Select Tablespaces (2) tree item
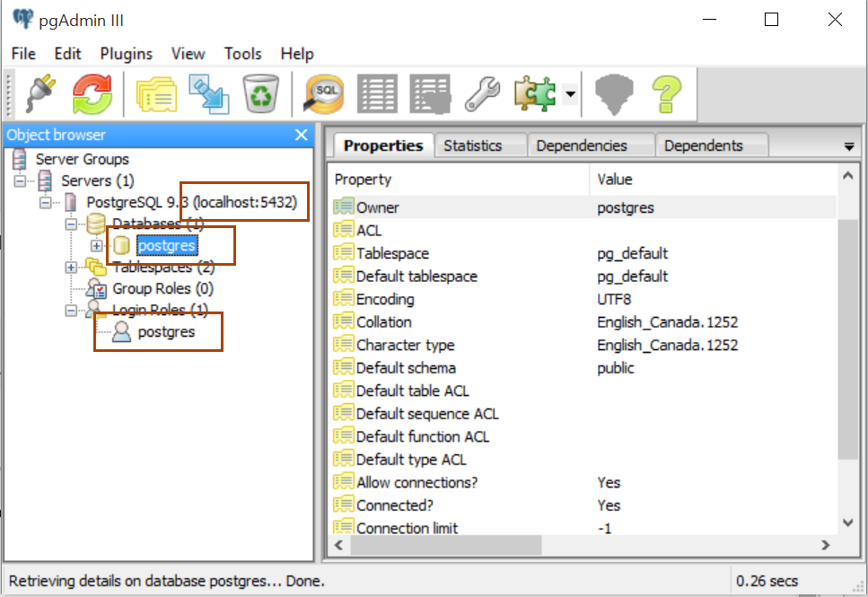This screenshot has height=597, width=868. coord(163,268)
